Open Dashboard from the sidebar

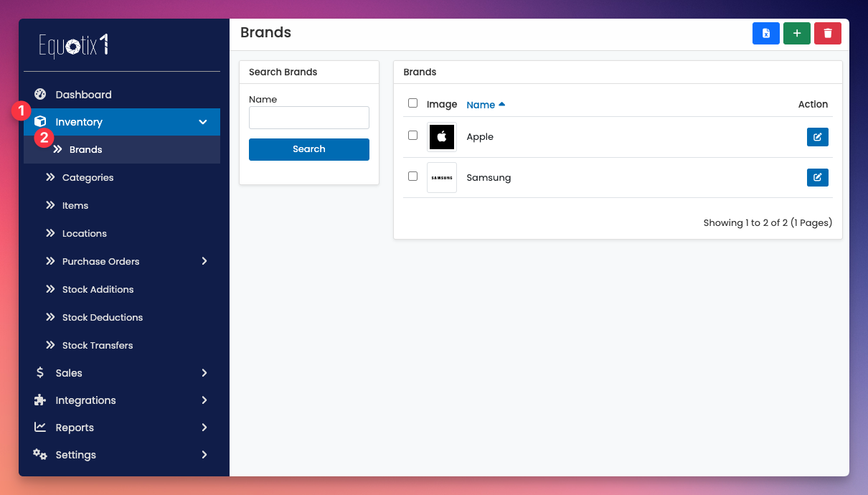(83, 95)
